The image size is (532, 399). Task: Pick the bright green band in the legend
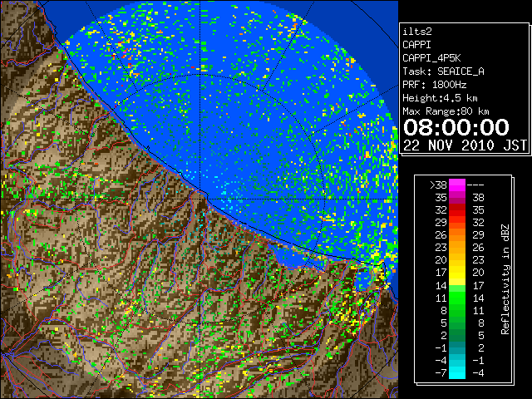457,298
